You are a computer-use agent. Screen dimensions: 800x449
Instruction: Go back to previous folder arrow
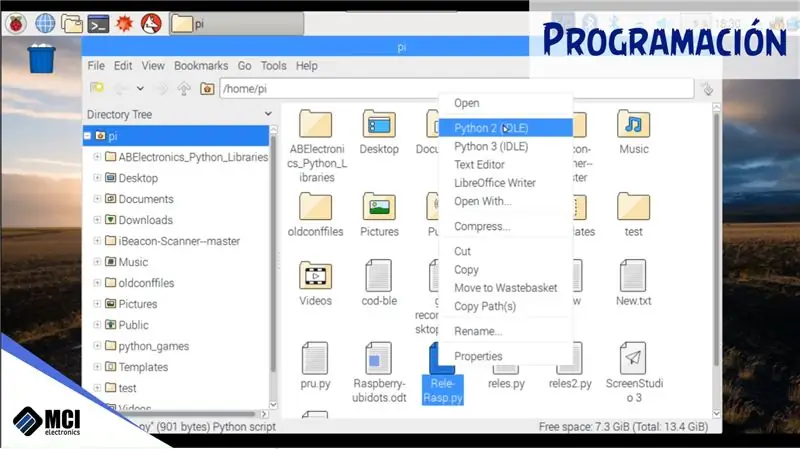(121, 89)
